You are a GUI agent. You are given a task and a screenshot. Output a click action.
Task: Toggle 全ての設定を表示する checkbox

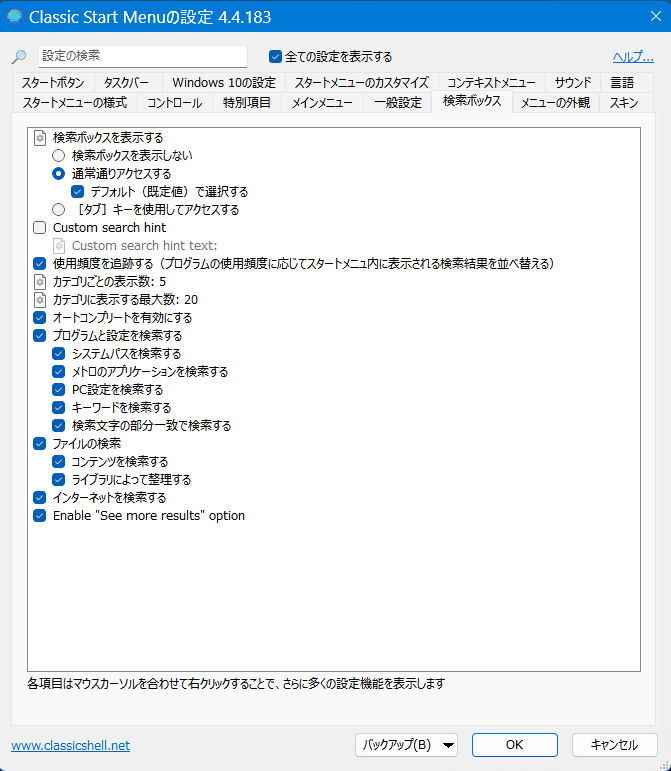coord(275,57)
